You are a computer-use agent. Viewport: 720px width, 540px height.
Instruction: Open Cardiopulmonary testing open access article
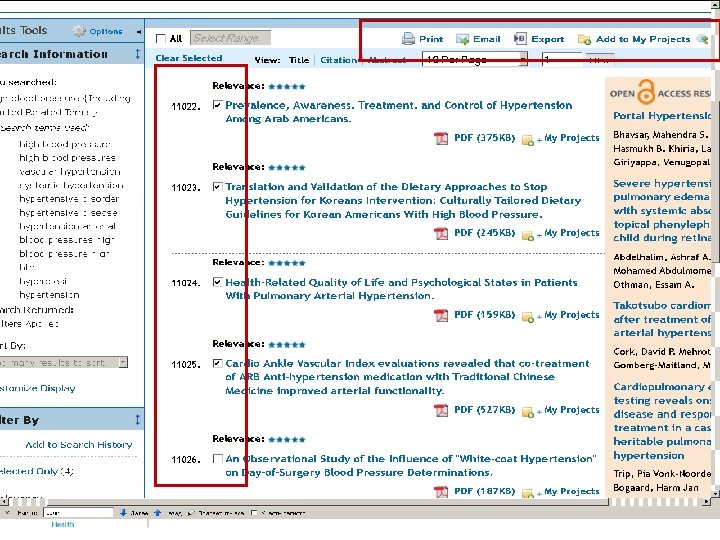pos(662,421)
